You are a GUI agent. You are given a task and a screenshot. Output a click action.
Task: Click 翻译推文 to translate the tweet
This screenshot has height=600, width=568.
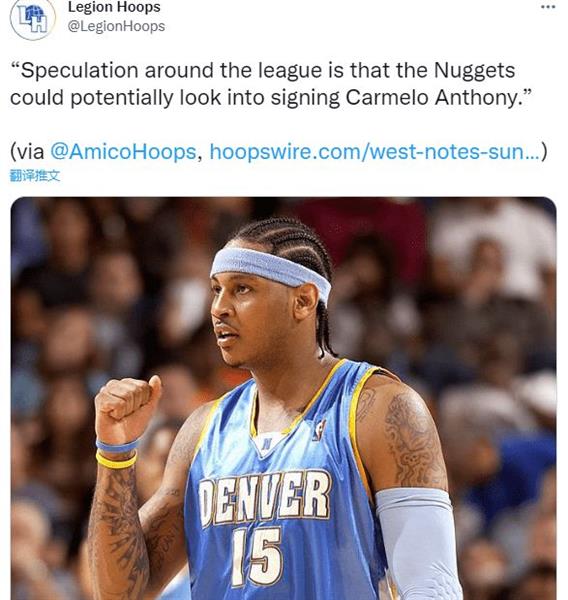(35, 176)
